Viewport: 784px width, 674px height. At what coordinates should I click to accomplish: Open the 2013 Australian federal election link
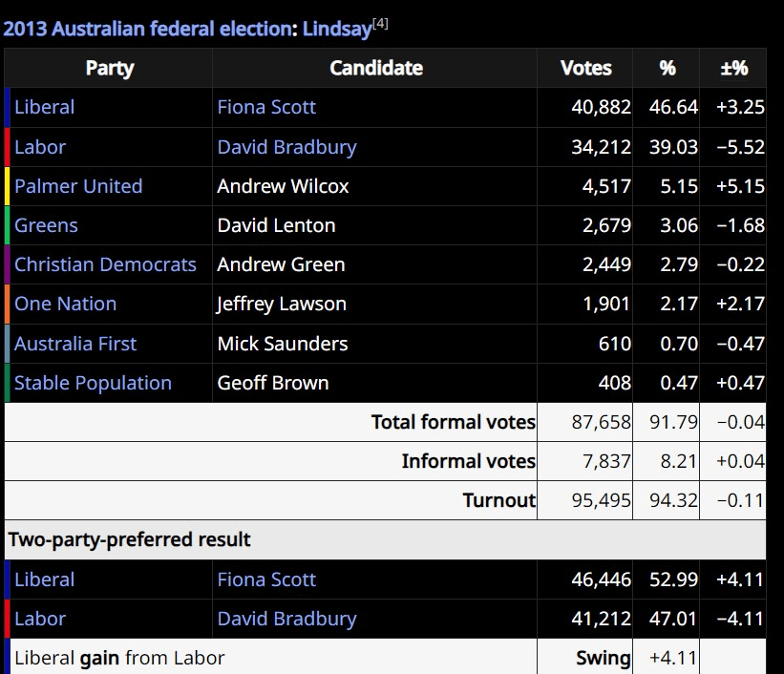[148, 29]
